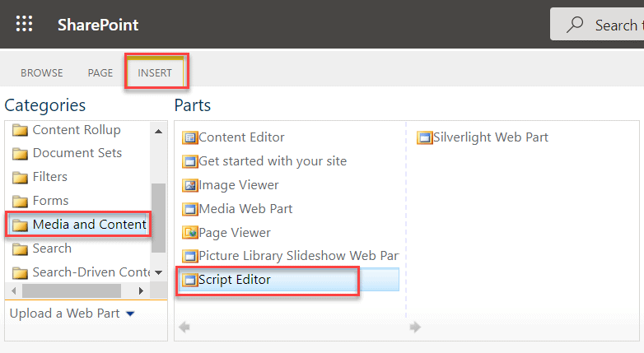Click the categories scroll left arrow
The width and height of the screenshot is (644, 353).
tap(13, 291)
